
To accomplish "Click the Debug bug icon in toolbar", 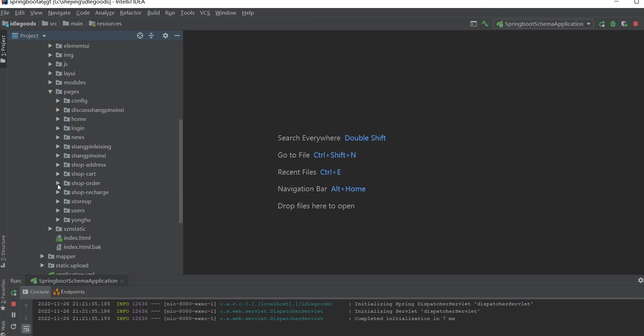I will point(613,24).
